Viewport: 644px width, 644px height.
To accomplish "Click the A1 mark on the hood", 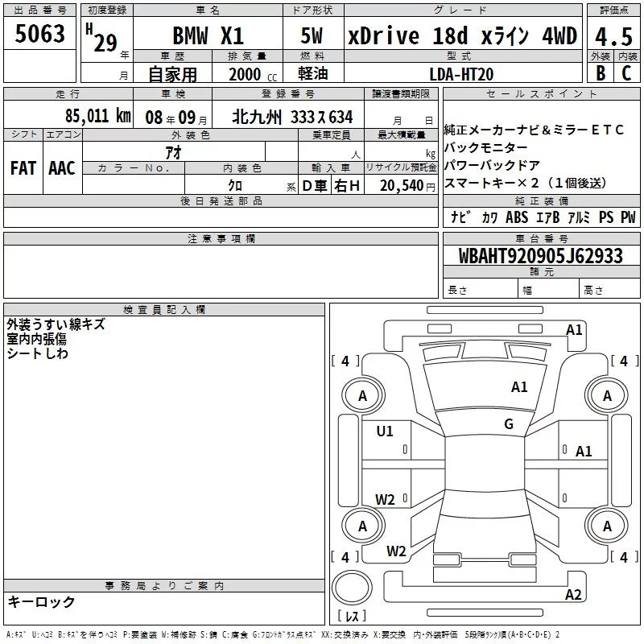I will [519, 387].
